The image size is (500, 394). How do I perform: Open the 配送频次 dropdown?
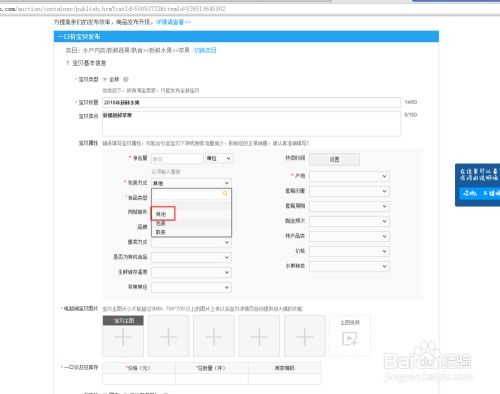(x=349, y=221)
